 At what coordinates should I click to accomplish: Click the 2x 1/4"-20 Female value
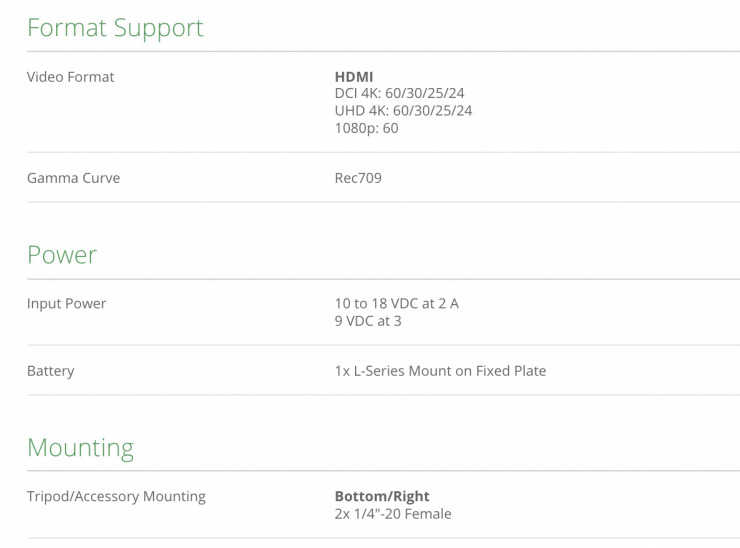click(393, 513)
